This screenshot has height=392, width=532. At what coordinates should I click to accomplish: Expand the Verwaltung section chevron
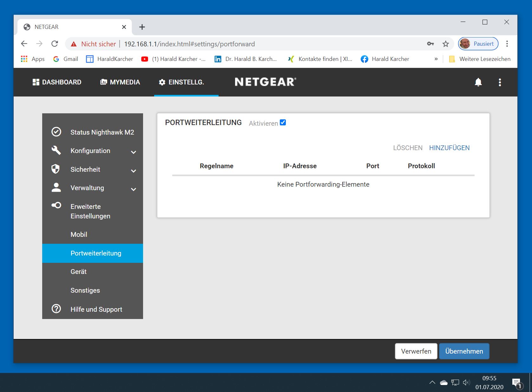pyautogui.click(x=134, y=189)
